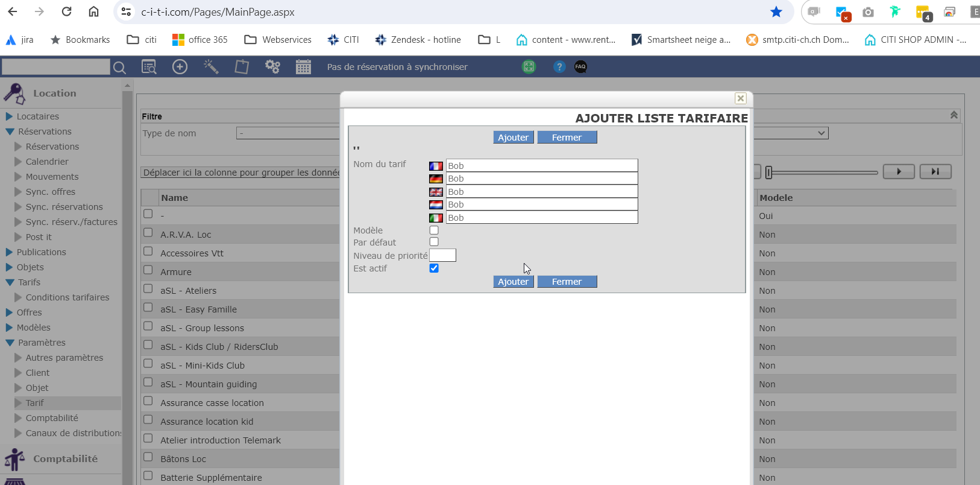The height and width of the screenshot is (485, 980).
Task: Open the black FAQ icon
Action: 580,67
